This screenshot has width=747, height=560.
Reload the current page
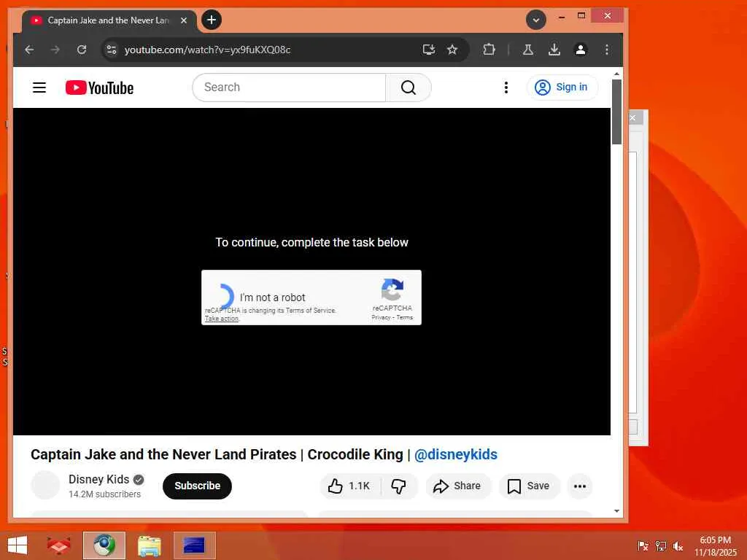click(x=82, y=50)
